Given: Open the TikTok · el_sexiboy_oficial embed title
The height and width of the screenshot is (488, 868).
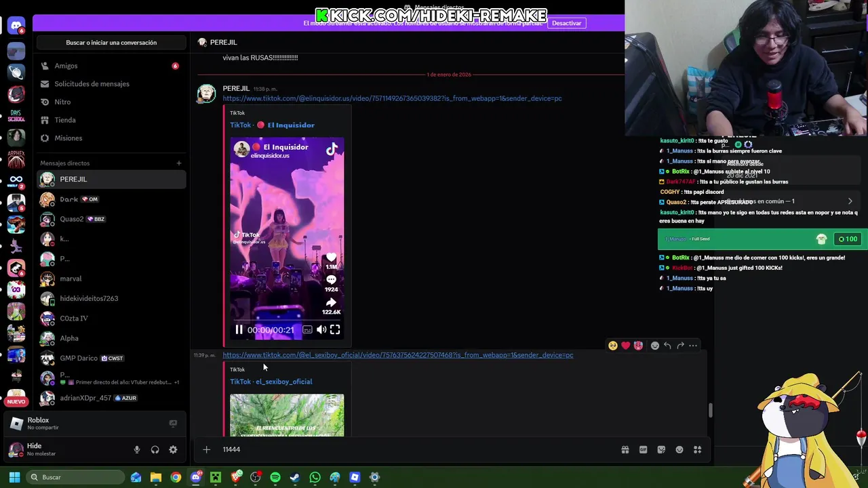Looking at the screenshot, I should [x=271, y=382].
